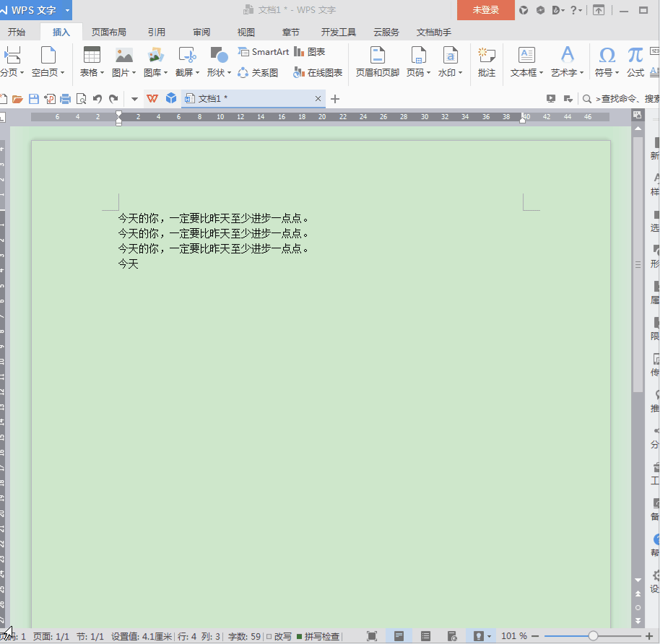
Task: Click the WPS home W icon
Action: (152, 99)
